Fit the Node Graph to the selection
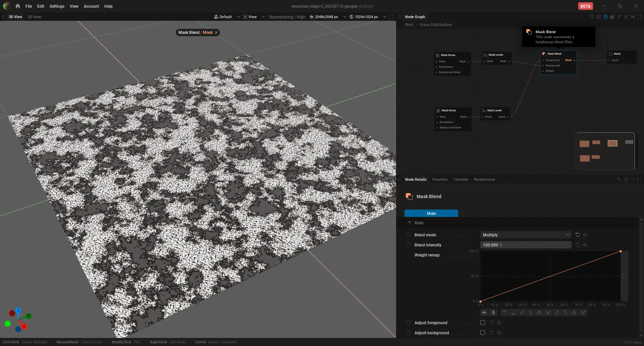This screenshot has width=644, height=346. click(x=626, y=17)
